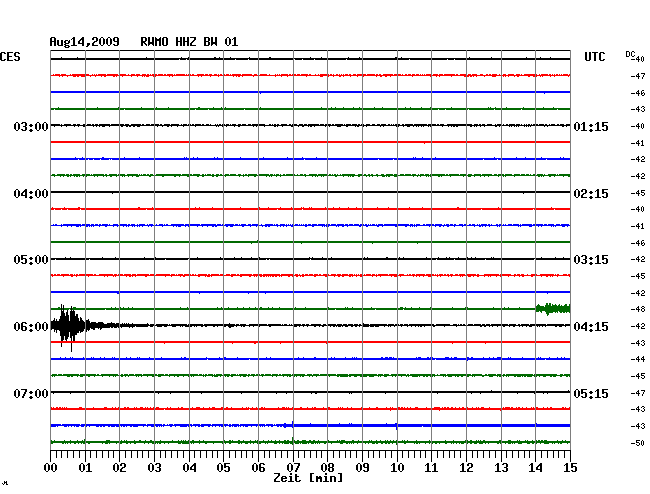Click the CES column header on the left

pos(10,57)
